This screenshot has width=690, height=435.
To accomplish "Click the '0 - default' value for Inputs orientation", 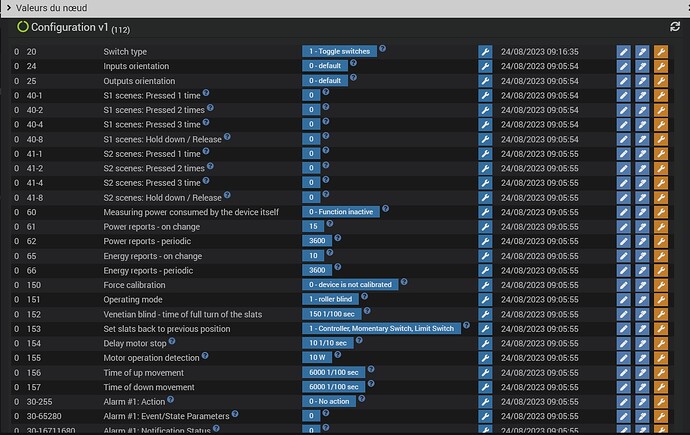I will (x=325, y=66).
